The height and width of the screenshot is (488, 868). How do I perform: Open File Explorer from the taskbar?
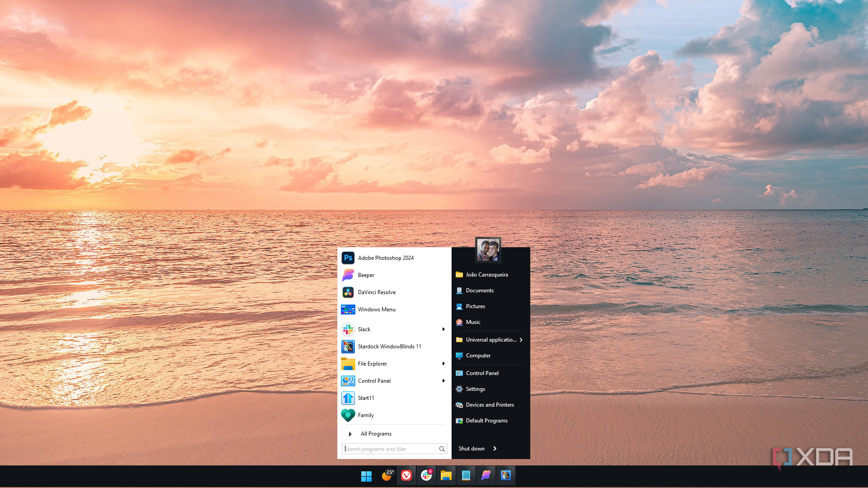pyautogui.click(x=446, y=475)
